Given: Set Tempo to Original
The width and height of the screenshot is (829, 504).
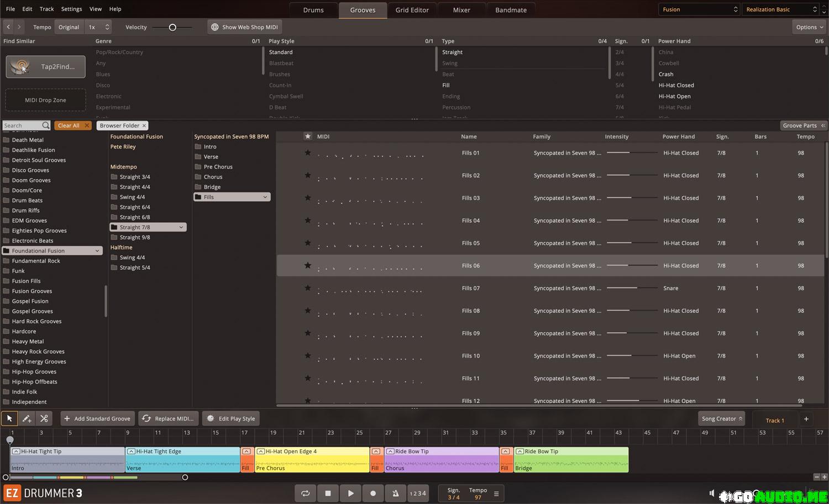Looking at the screenshot, I should (69, 27).
